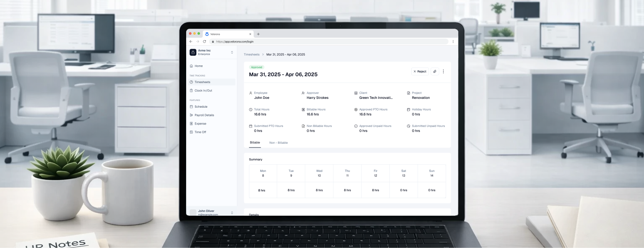Switch to the Billable tab
Viewport: 644px width, 248px height.
click(255, 143)
